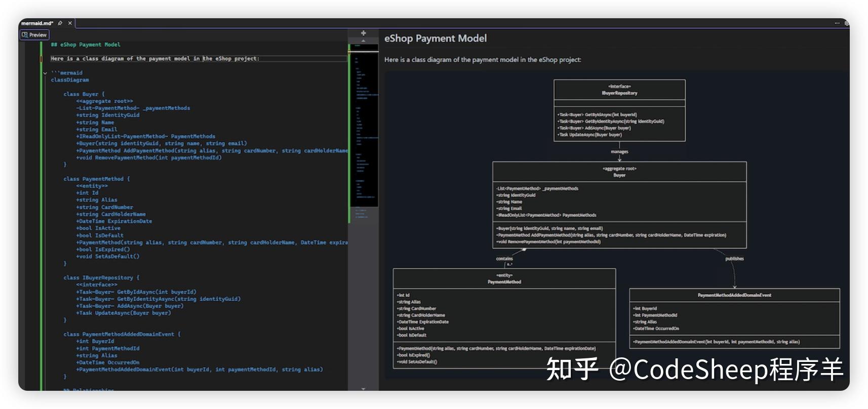Image resolution: width=868 pixels, height=409 pixels.
Task: Collapse the ```mermaid code block
Action: 45,73
